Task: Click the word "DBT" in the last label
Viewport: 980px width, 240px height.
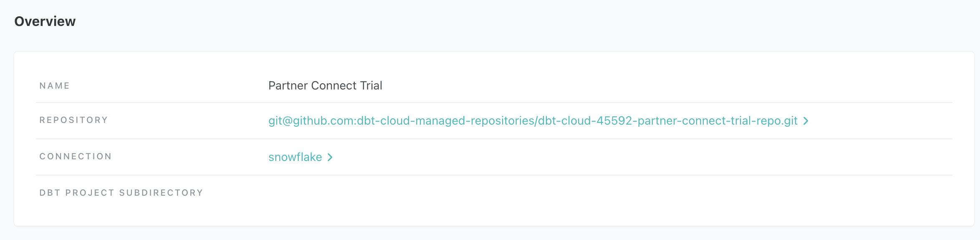Action: [50, 193]
